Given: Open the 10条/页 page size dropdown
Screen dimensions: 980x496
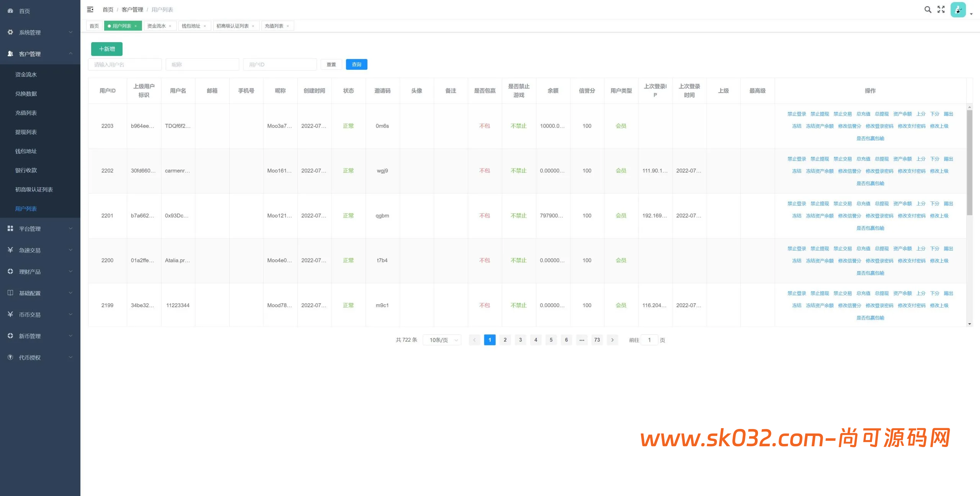Looking at the screenshot, I should coord(442,340).
